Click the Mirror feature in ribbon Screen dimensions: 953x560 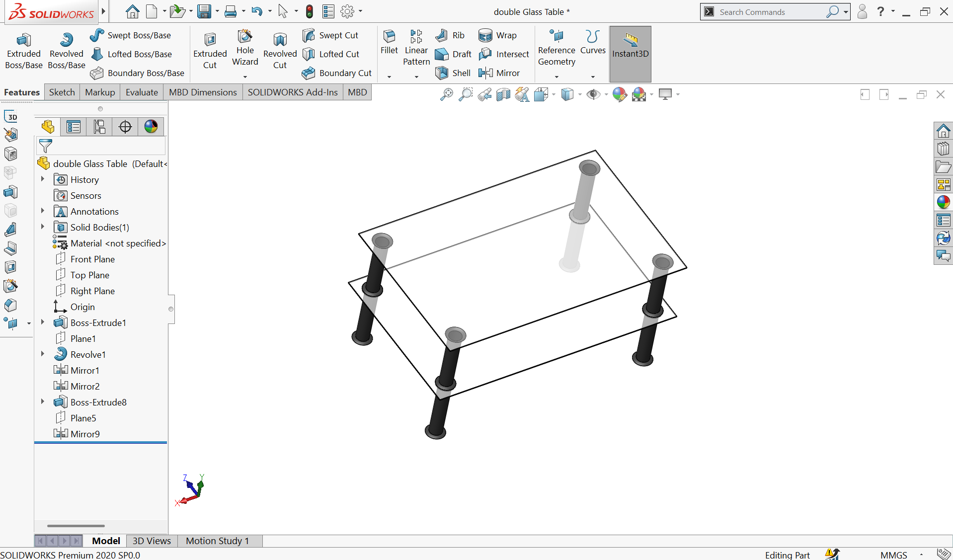click(499, 73)
